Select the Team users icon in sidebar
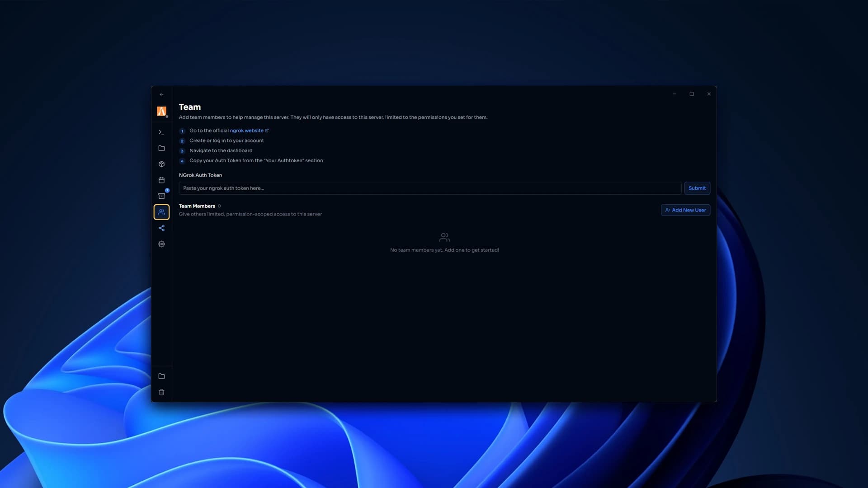This screenshot has height=488, width=868. [161, 212]
